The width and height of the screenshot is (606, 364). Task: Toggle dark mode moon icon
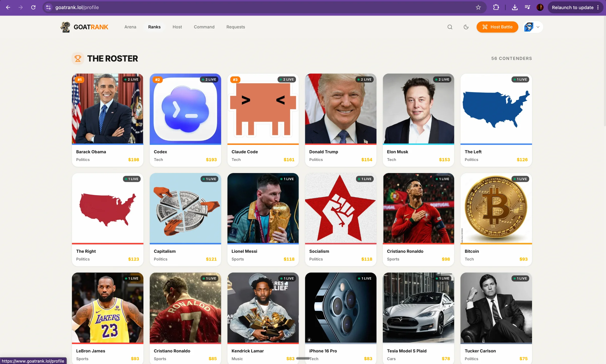pyautogui.click(x=466, y=27)
